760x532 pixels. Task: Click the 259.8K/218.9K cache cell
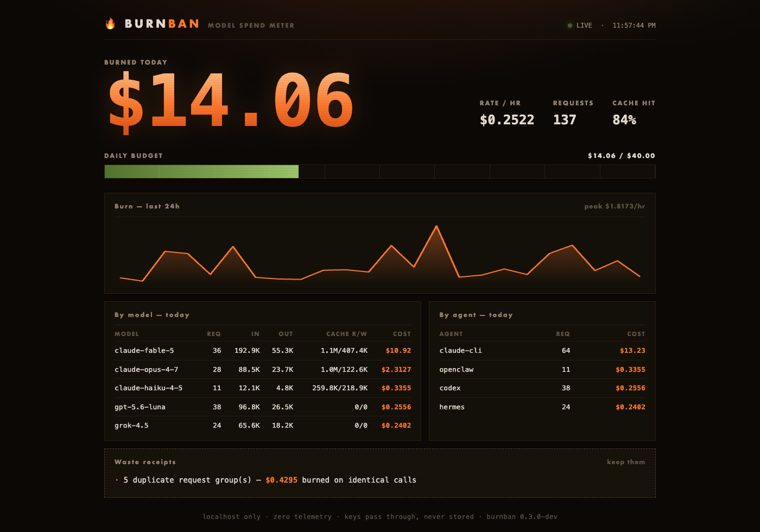pyautogui.click(x=340, y=388)
